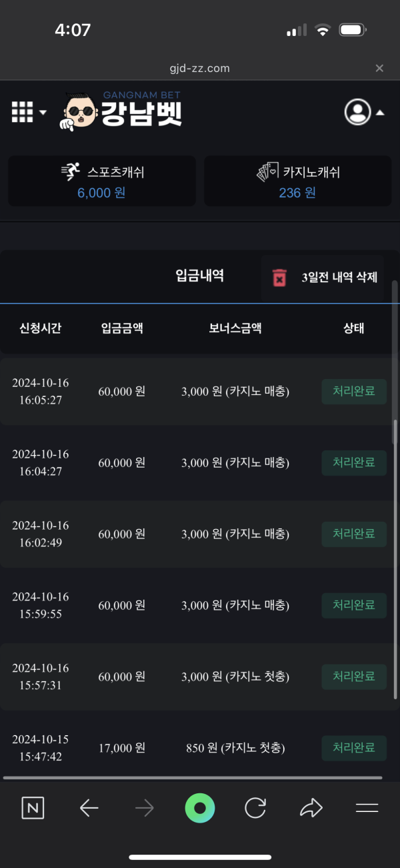
Task: Reload the page with refresh icon
Action: (x=255, y=809)
